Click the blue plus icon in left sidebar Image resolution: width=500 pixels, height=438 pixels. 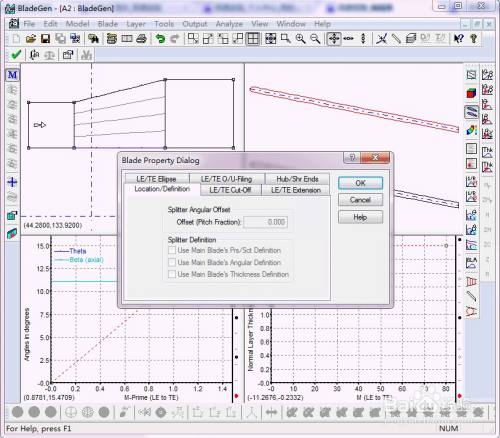[12, 182]
